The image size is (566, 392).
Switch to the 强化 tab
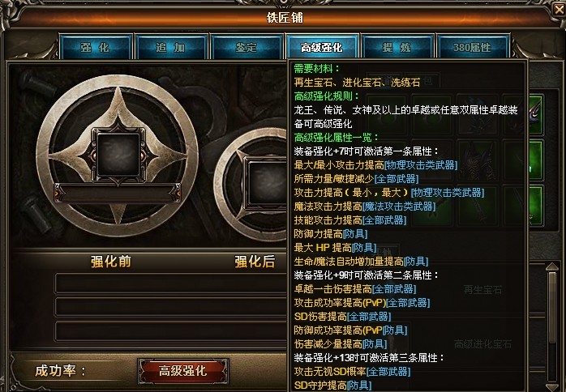96,47
